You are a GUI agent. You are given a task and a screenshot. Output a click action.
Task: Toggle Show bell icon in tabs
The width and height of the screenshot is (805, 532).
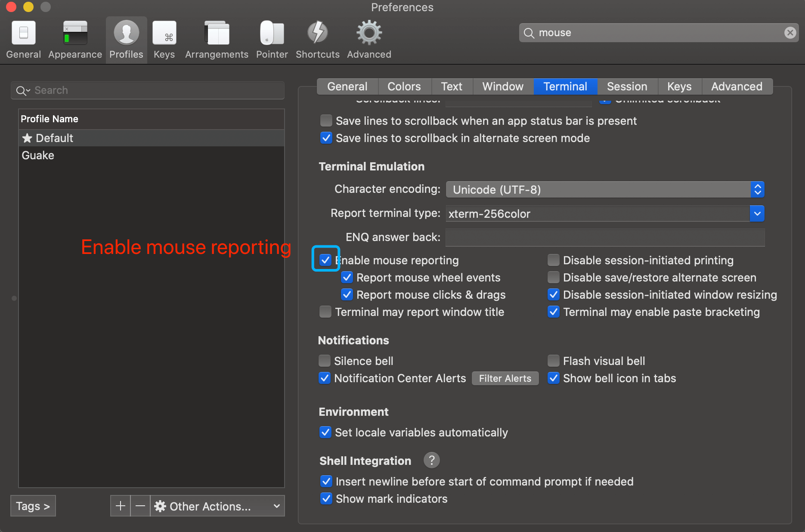(554, 378)
